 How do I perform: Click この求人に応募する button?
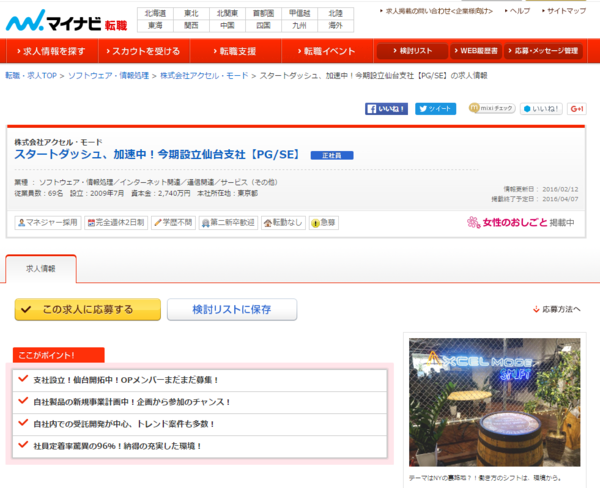click(88, 309)
